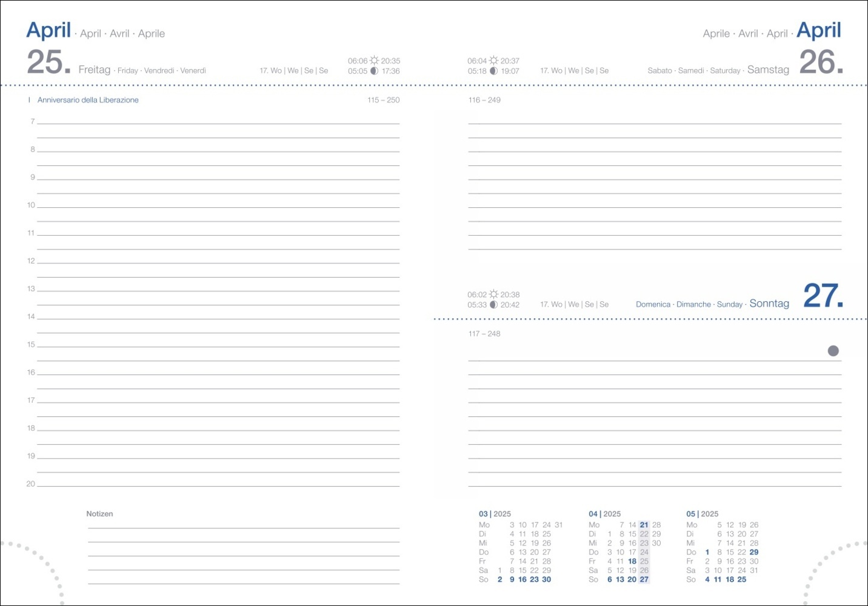This screenshot has width=868, height=606.
Task: Click the Anniversario della Liberazione holiday entry
Action: [x=88, y=100]
